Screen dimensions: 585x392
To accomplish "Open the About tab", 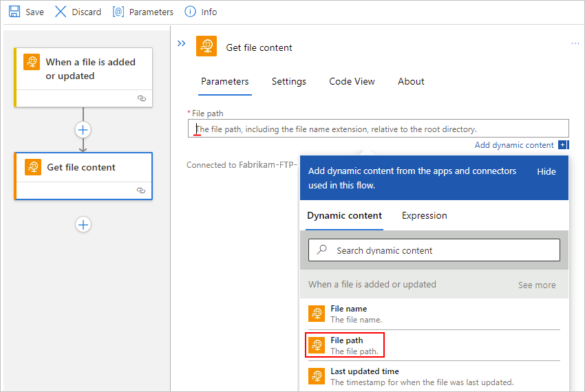I will [x=411, y=81].
